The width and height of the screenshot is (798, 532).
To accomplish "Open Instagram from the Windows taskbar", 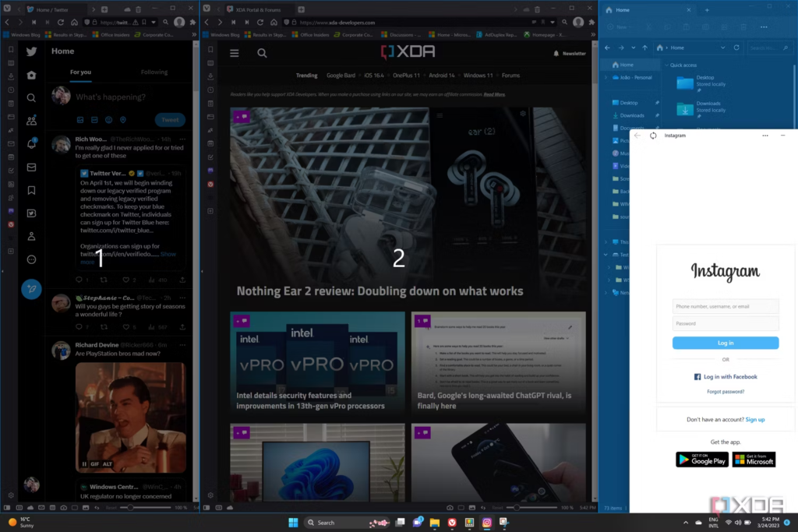I will (x=486, y=522).
